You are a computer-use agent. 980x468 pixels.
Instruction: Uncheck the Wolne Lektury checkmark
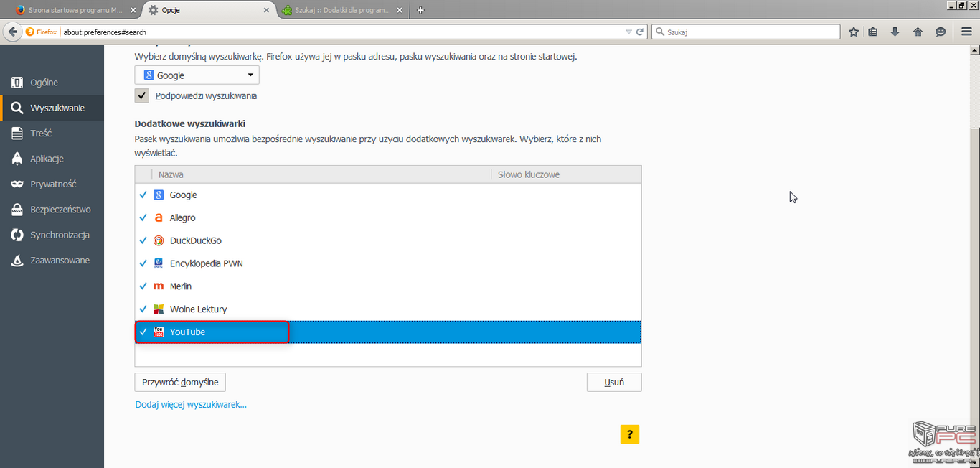[143, 309]
